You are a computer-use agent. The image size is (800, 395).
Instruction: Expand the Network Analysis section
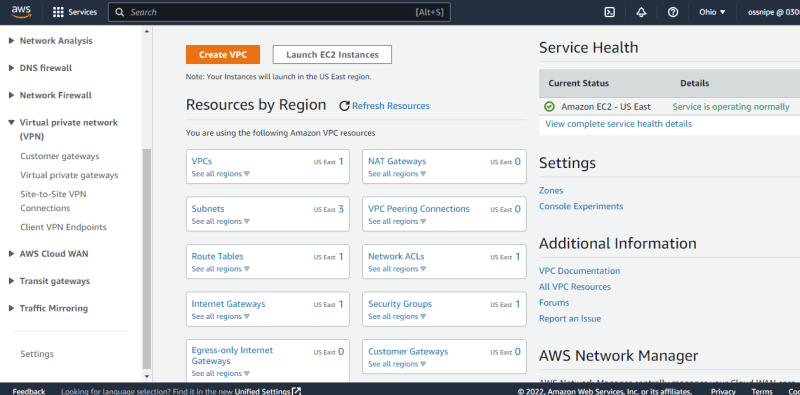click(x=12, y=41)
